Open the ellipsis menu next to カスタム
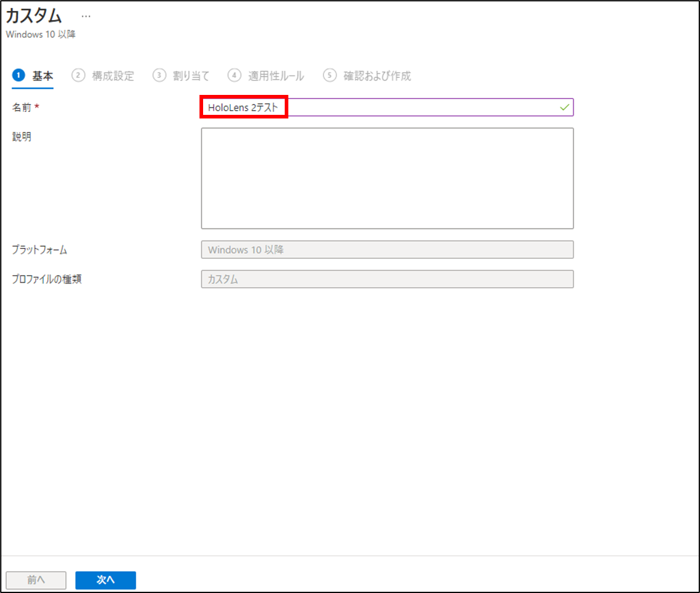The width and height of the screenshot is (700, 593). (x=86, y=16)
